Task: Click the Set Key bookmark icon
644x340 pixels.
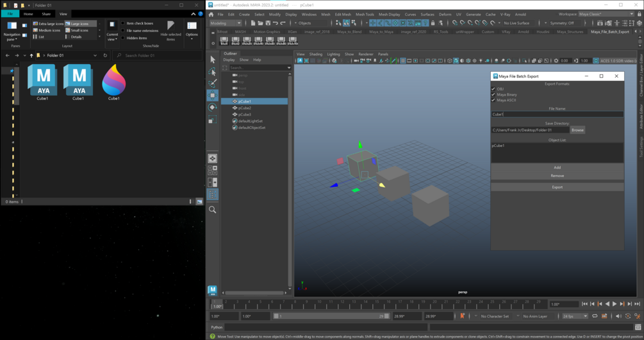Action: 463,316
